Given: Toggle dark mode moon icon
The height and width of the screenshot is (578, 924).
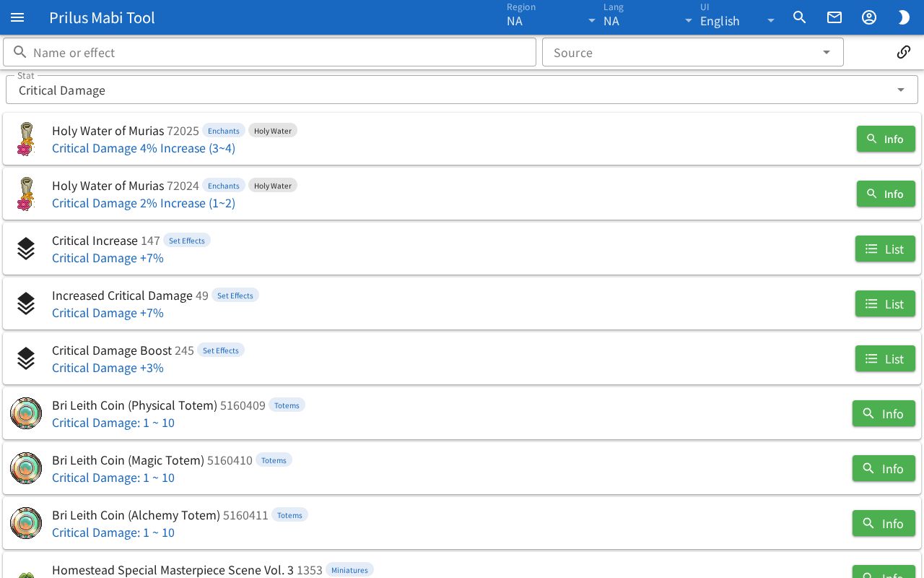Looking at the screenshot, I should (x=904, y=17).
